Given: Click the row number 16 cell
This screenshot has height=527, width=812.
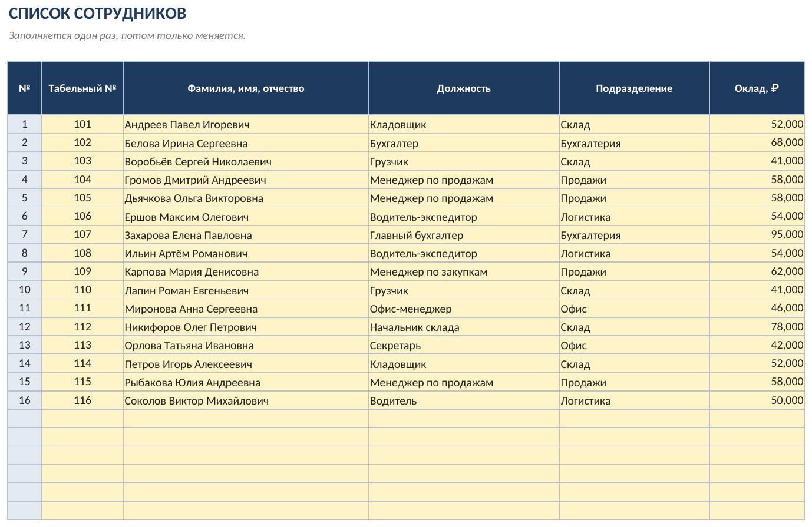Looking at the screenshot, I should [25, 400].
